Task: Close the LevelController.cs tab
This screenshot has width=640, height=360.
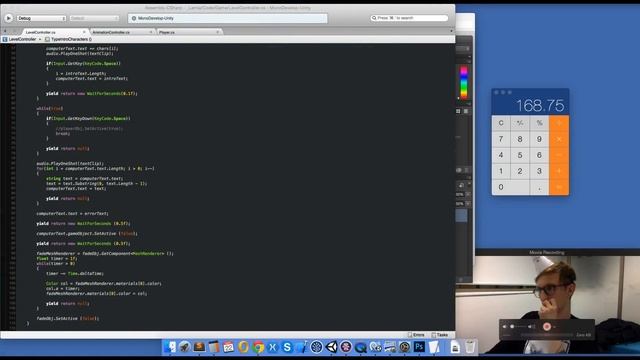Action: pos(84,32)
